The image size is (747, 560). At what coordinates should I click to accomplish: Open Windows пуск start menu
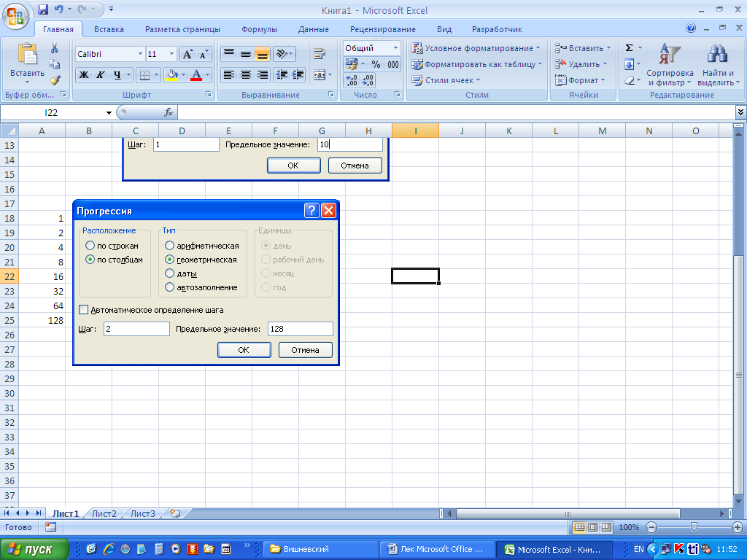point(34,549)
